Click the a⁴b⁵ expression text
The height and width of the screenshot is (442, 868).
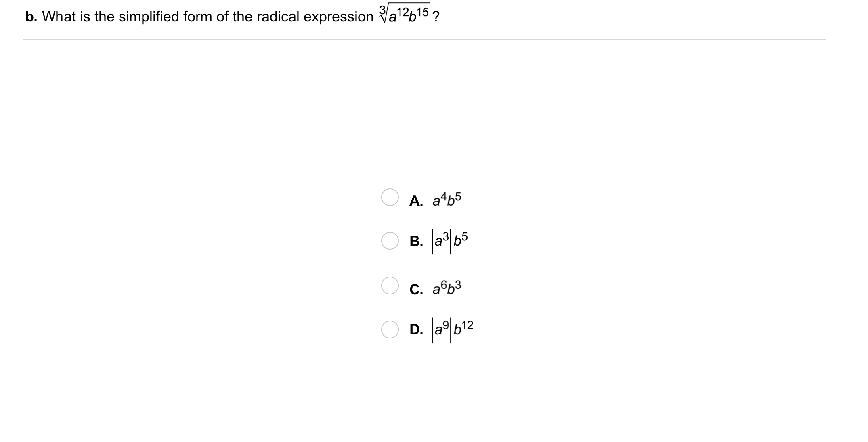(445, 199)
